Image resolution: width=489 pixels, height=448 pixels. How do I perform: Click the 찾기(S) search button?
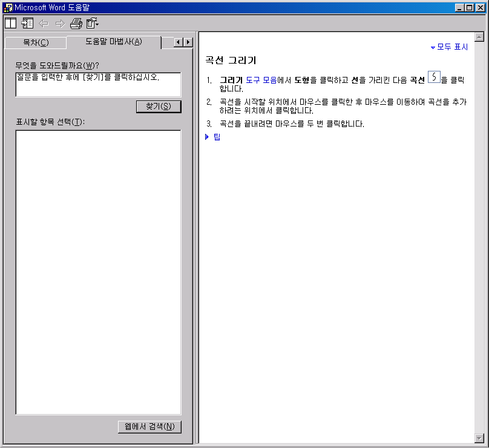click(159, 107)
